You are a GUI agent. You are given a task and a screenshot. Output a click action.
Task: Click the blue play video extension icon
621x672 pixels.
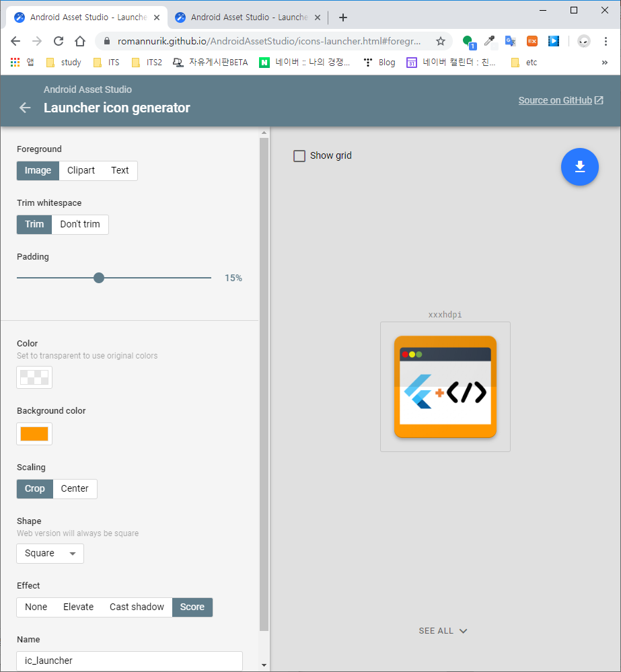554,41
